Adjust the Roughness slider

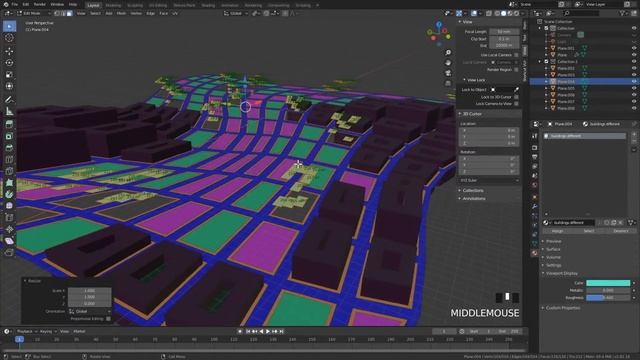pos(608,298)
